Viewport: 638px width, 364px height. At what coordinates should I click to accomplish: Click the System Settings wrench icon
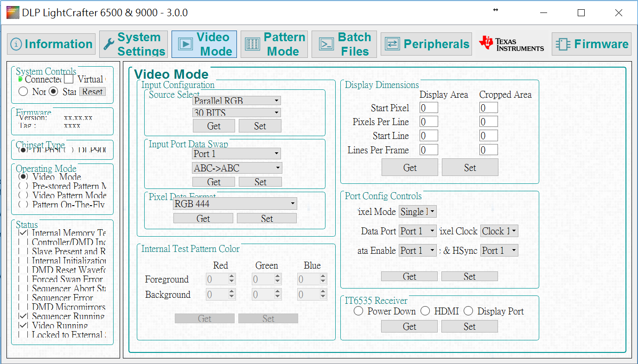[x=108, y=44]
